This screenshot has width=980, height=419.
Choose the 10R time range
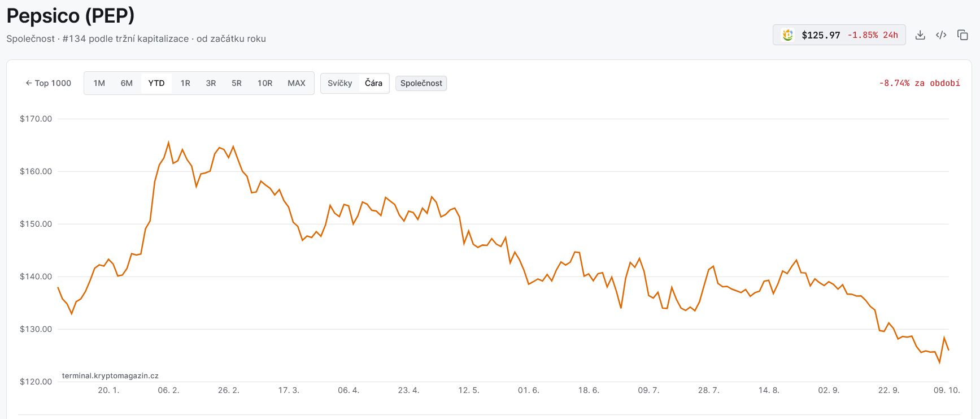coord(265,83)
